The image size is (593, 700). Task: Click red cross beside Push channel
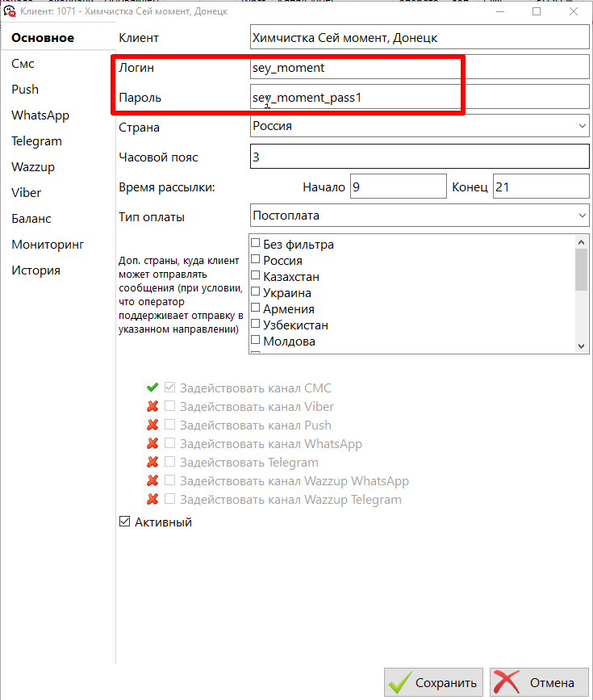tap(152, 425)
